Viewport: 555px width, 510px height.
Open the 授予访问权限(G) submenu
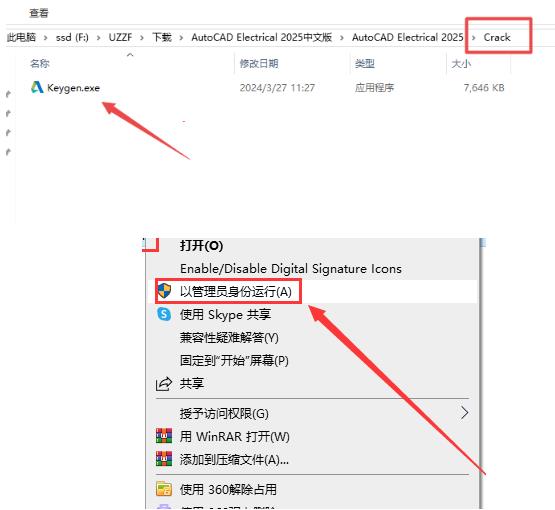pos(224,413)
